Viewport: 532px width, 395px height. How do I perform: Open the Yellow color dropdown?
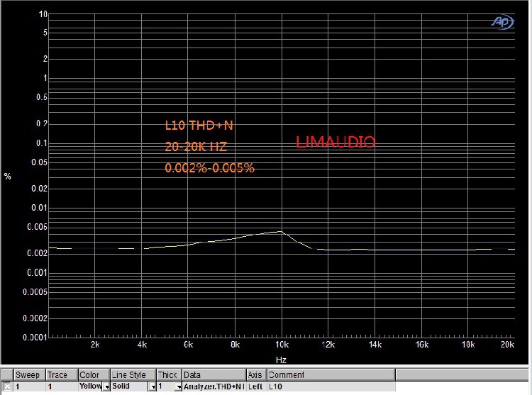click(106, 386)
